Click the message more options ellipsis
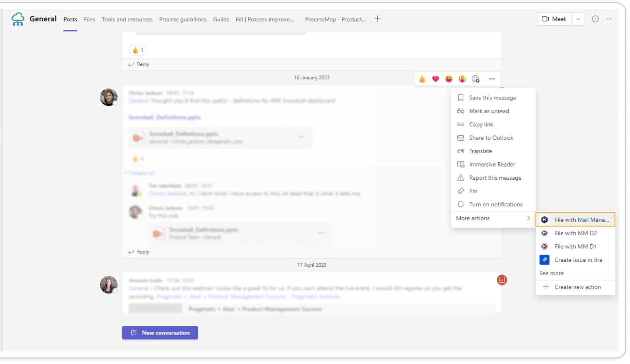 [492, 79]
